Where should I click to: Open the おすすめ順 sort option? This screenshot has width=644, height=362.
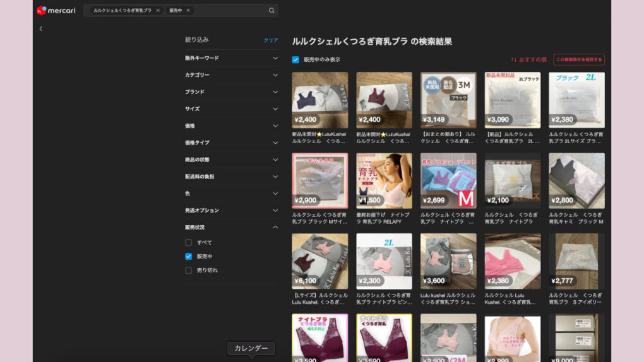click(532, 59)
